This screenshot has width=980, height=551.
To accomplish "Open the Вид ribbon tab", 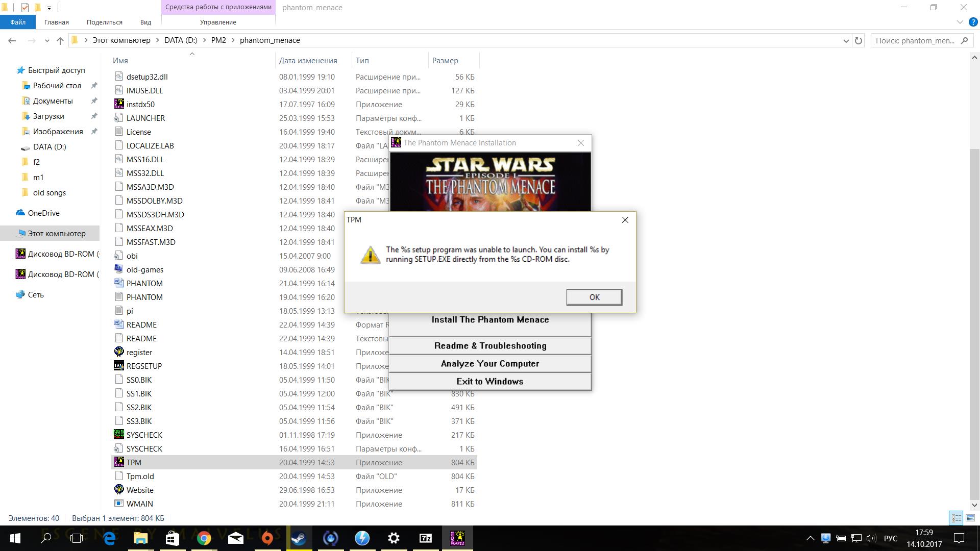I will tap(145, 22).
